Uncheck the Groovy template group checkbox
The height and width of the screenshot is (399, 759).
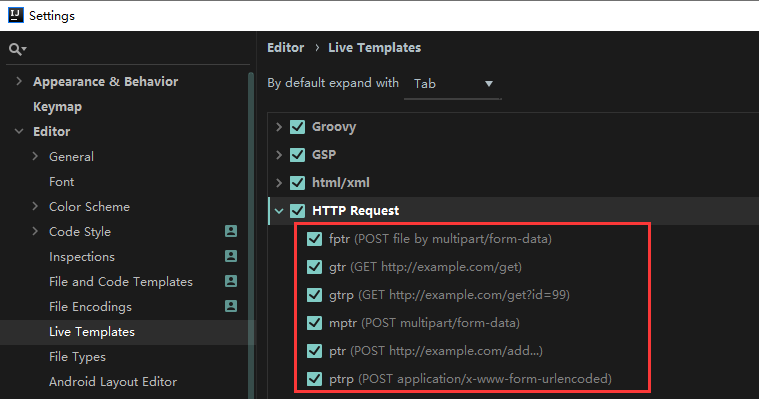click(x=297, y=127)
